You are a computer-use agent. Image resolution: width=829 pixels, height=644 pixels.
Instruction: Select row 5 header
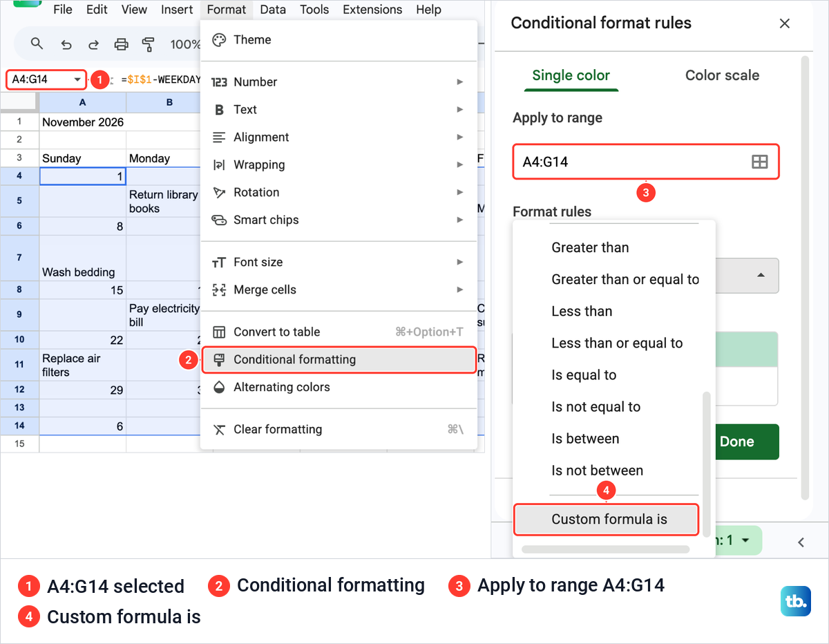(19, 200)
